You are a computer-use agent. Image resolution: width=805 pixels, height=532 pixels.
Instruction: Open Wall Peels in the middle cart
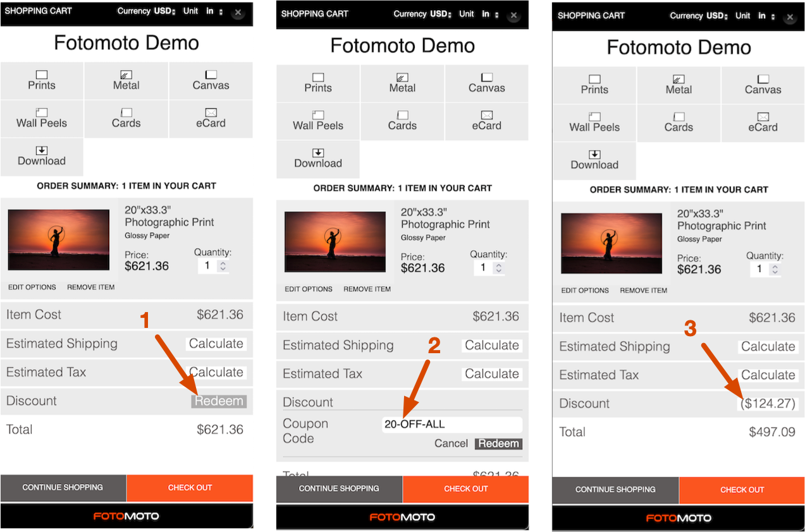tap(318, 121)
